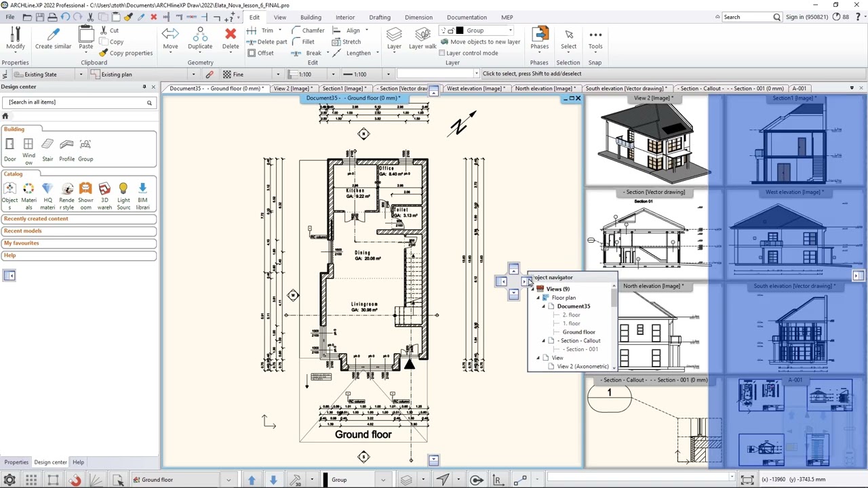Switch to the West elevation [Image] tab
868x488 pixels.
tap(475, 88)
